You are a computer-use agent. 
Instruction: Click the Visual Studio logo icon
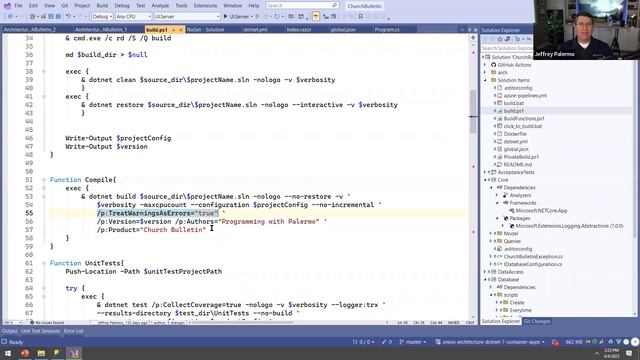[x=7, y=6]
